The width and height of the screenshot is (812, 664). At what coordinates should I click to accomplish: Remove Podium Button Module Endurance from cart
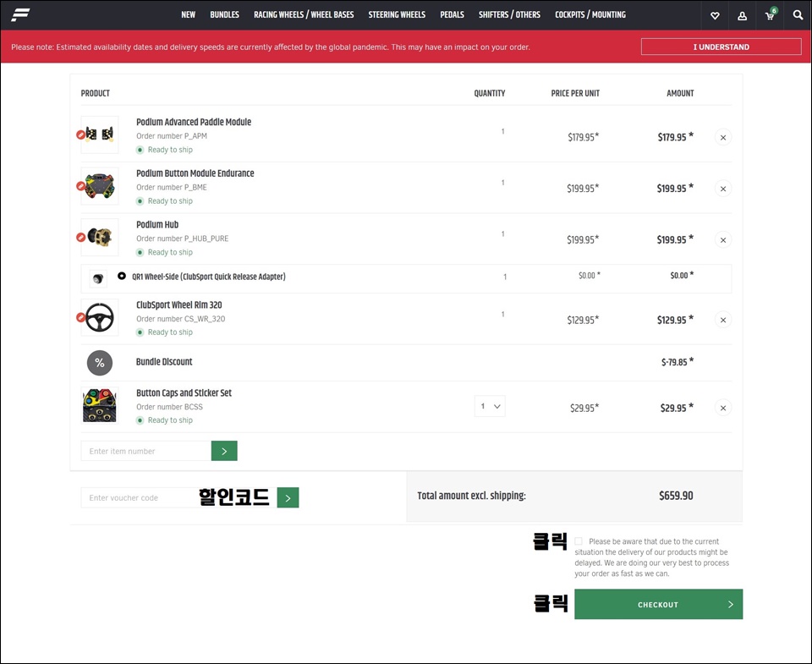tap(723, 189)
